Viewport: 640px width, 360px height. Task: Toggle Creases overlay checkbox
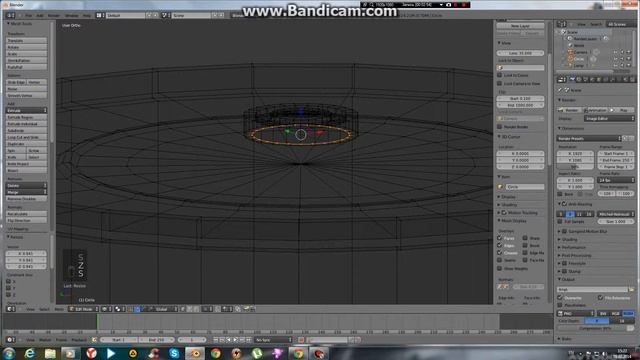(500, 253)
